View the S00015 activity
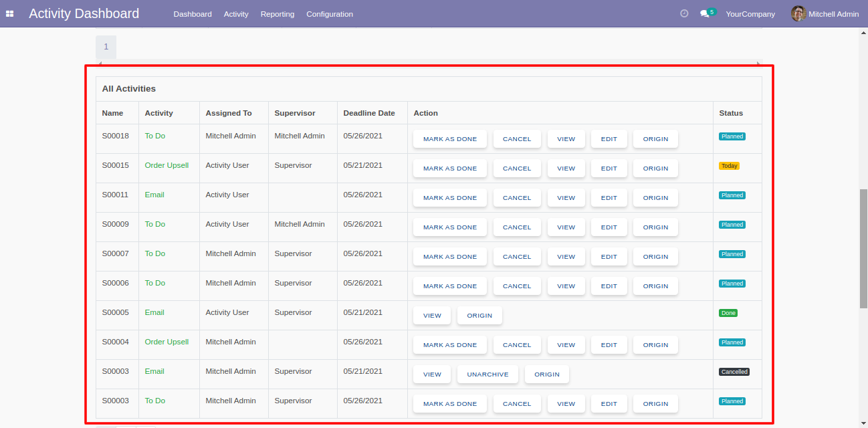The width and height of the screenshot is (868, 428). [x=566, y=169]
